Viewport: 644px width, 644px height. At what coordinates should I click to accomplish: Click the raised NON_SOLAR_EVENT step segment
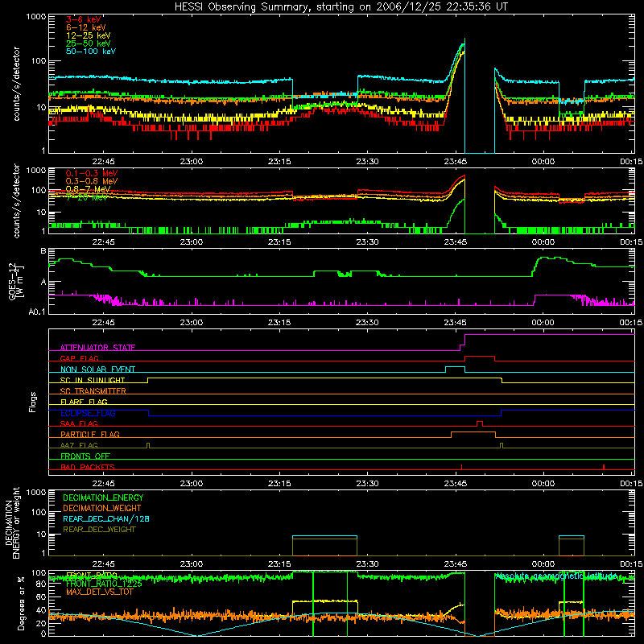point(455,367)
